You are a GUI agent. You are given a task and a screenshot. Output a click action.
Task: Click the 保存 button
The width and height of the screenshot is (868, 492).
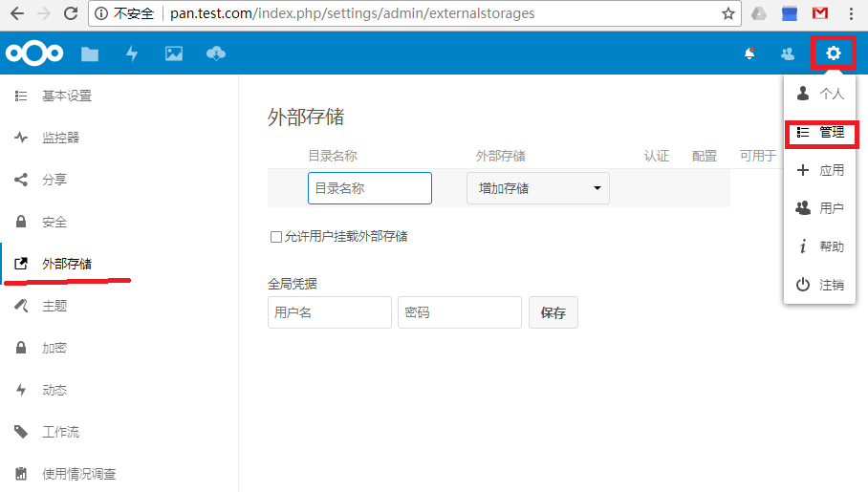pyautogui.click(x=553, y=312)
